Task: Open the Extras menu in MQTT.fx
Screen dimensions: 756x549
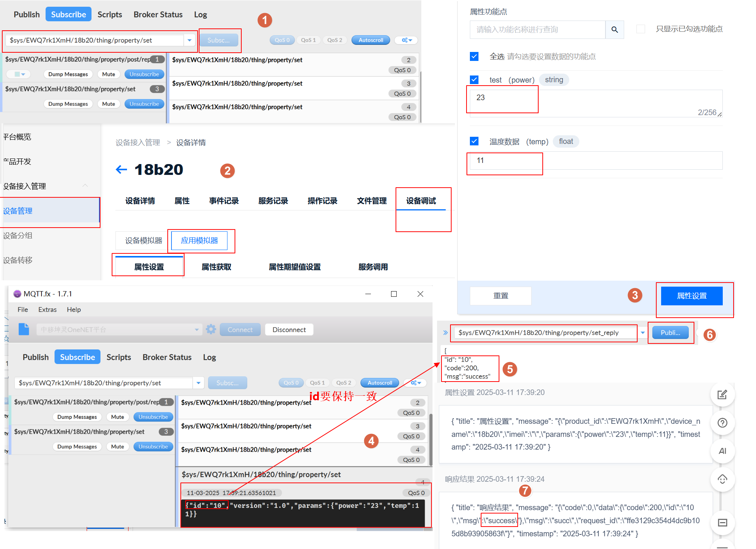Action: [47, 309]
